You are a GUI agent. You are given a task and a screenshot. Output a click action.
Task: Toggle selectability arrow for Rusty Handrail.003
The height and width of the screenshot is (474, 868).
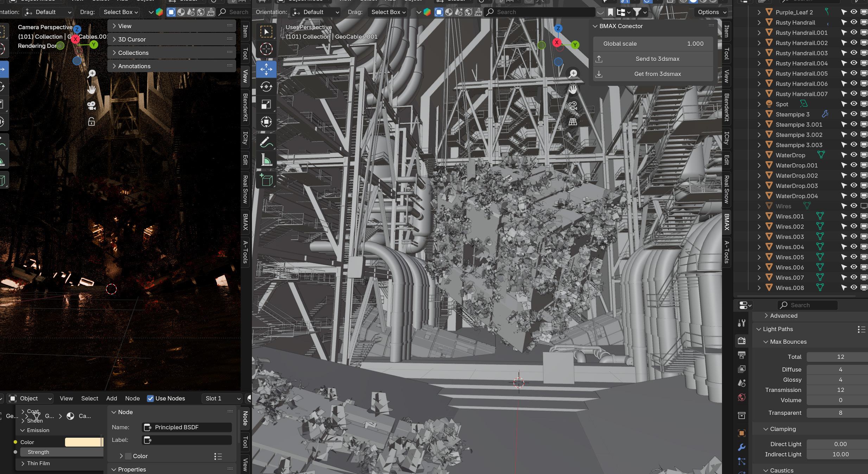tap(844, 53)
